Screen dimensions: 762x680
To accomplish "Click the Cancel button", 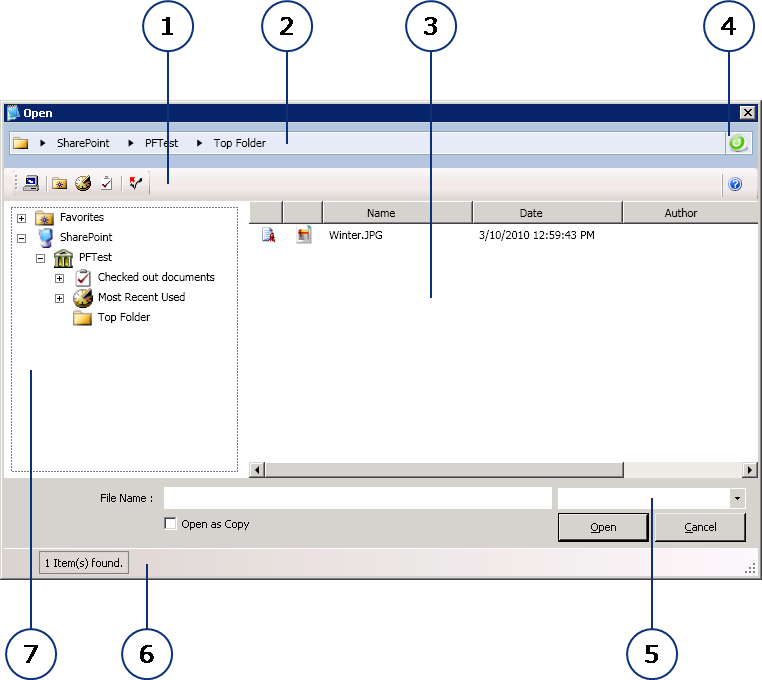I will coord(700,527).
